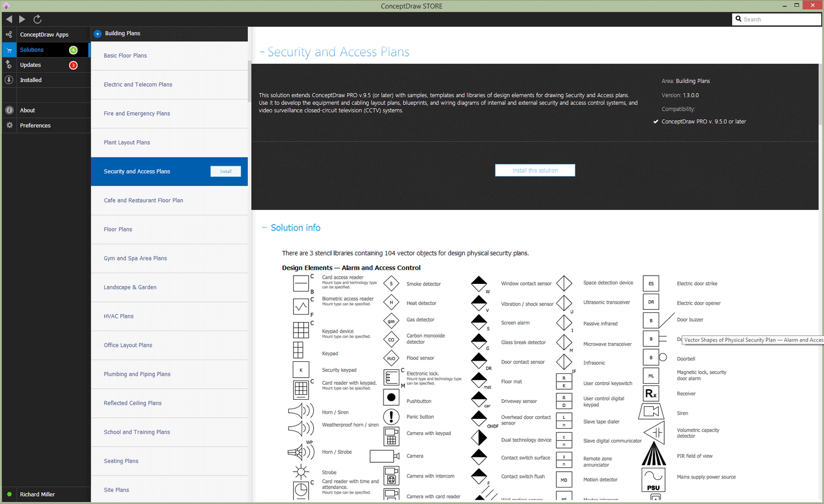824x504 pixels.
Task: Click the Receiver Rx symbol
Action: coord(651,394)
